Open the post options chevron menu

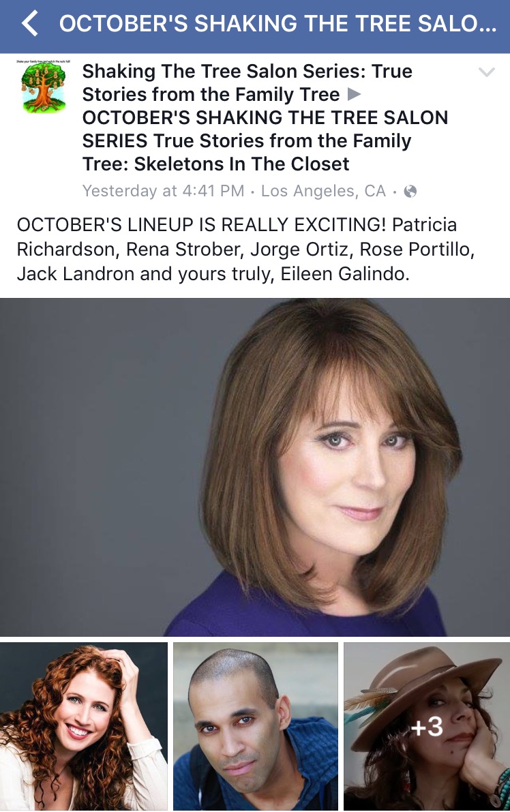(486, 72)
